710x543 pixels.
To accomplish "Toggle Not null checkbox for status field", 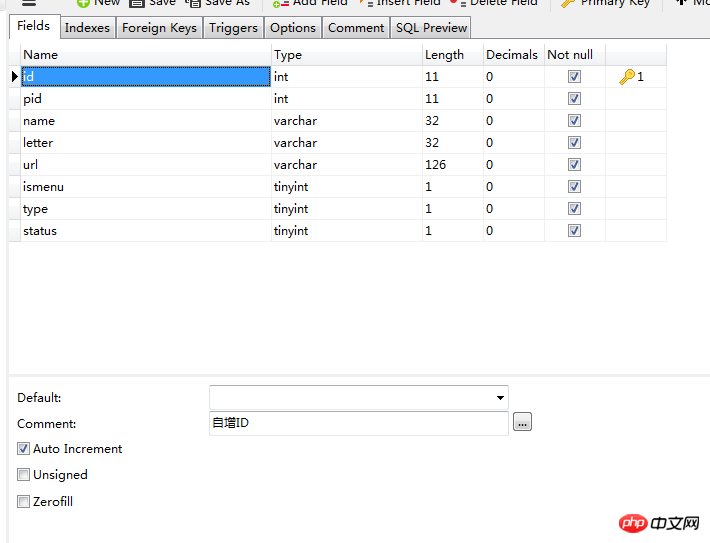I will (x=574, y=231).
